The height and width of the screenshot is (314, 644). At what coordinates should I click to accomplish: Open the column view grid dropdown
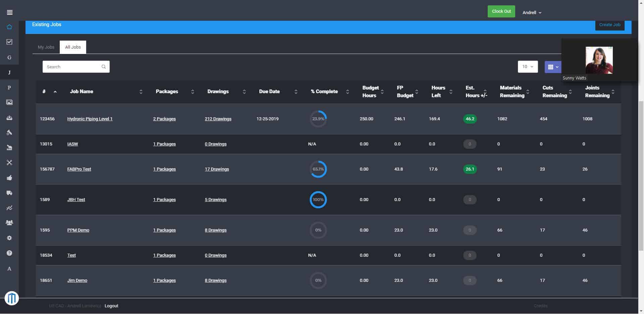pos(553,67)
